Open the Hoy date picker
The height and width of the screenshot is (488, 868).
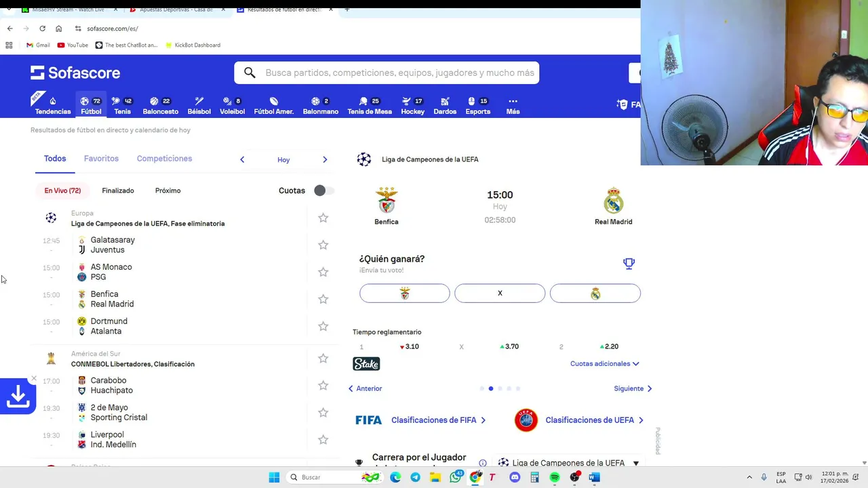(283, 160)
